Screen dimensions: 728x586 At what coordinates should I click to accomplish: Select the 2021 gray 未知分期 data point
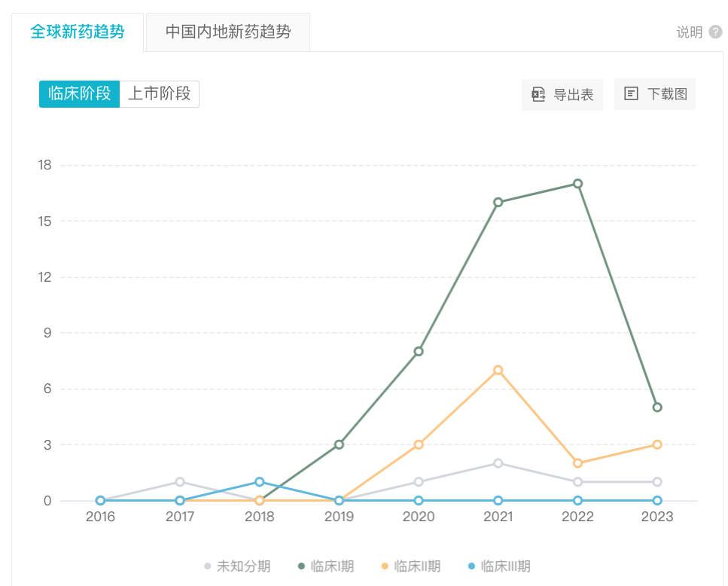pos(498,463)
